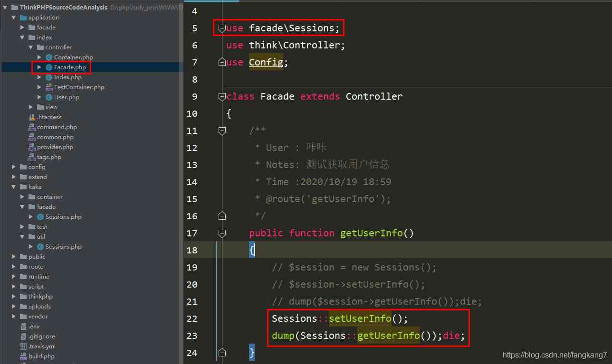
Task: Click the folder icon of the application directory
Action: coord(23,18)
